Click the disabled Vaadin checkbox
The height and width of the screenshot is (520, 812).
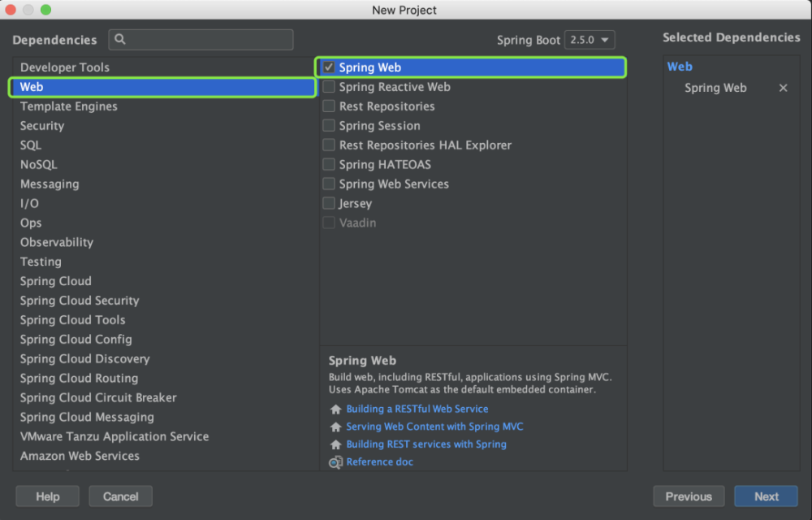point(329,223)
